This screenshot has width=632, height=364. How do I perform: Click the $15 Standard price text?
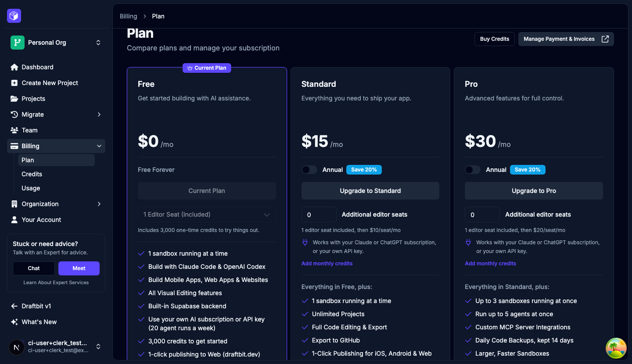(x=315, y=141)
